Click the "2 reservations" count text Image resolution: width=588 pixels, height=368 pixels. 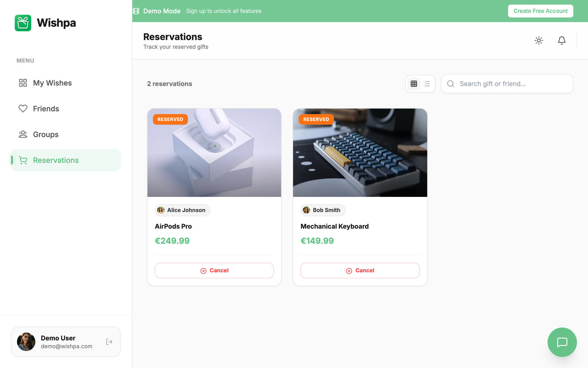(169, 84)
